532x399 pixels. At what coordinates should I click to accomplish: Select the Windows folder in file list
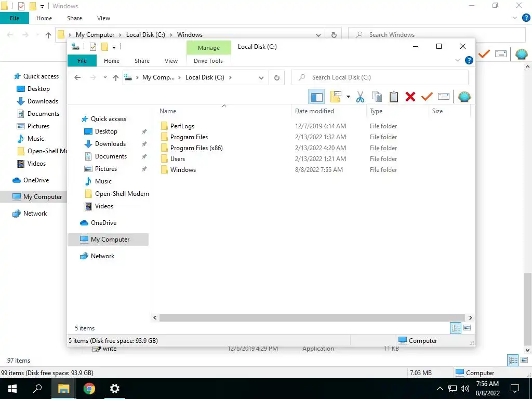click(183, 170)
